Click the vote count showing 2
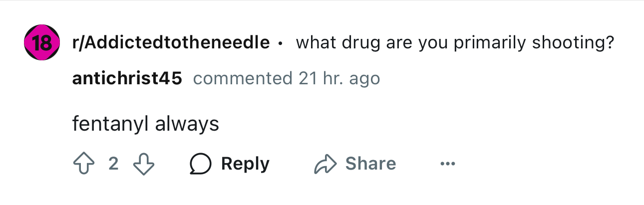The height and width of the screenshot is (205, 644). click(113, 164)
